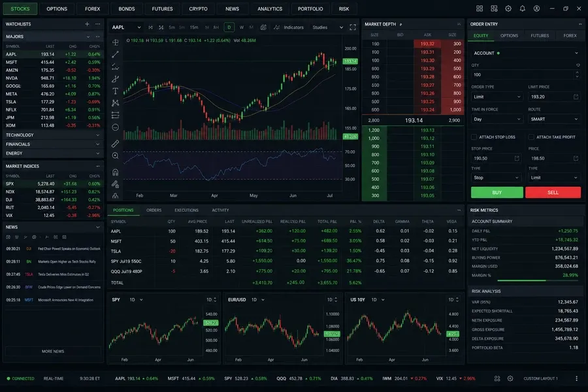Screen dimensions: 588x392
Task: Open the grid layout icon in top bar
Action: (x=480, y=8)
